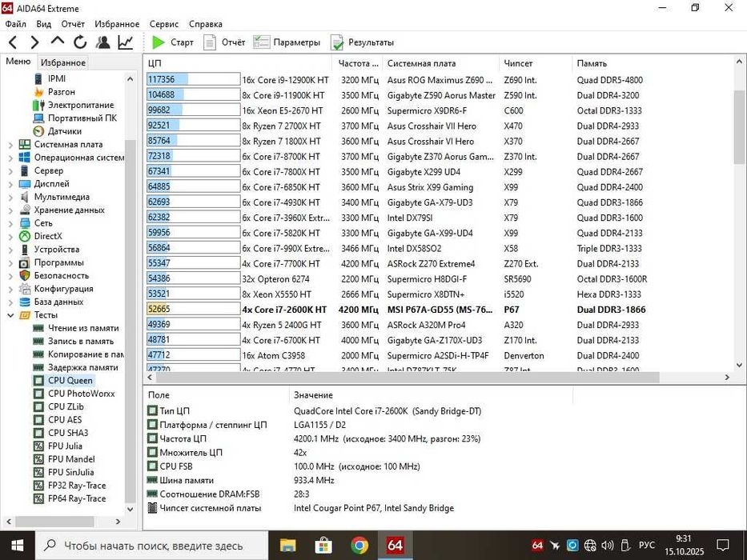Refresh using the circular arrow toolbar icon
747x560 pixels.
click(x=80, y=42)
